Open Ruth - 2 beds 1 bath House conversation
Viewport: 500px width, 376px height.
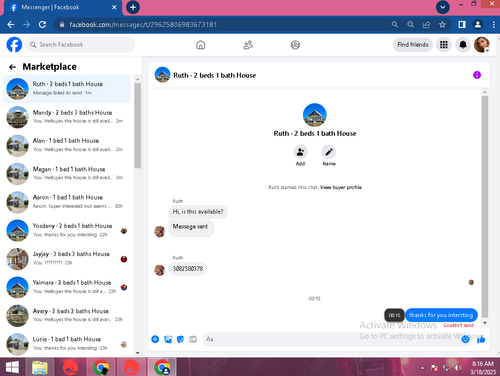coord(67,89)
